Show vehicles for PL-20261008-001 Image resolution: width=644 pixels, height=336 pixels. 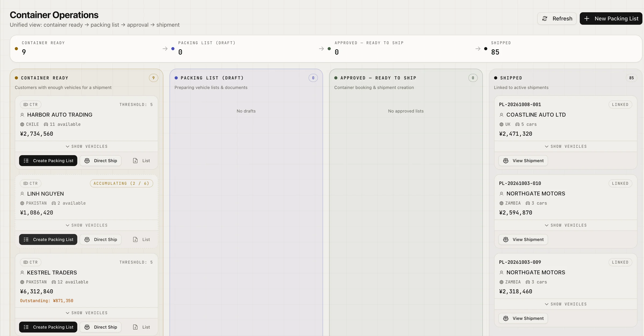pos(566,146)
